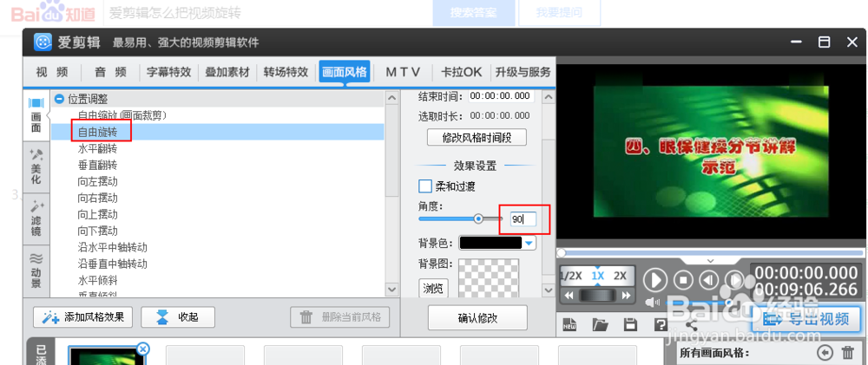Click the video progress bar handle
Image resolution: width=868 pixels, height=365 pixels.
(x=562, y=253)
